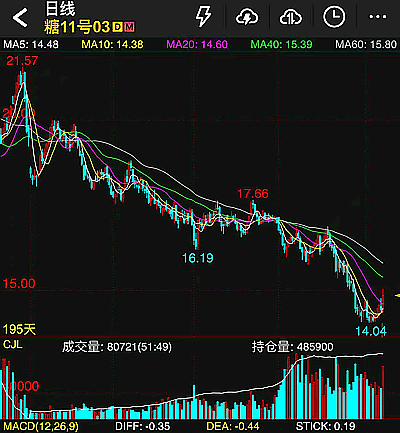The image size is (400, 433).
Task: Tap the MA40: 15.39 indicator value
Action: click(x=281, y=44)
